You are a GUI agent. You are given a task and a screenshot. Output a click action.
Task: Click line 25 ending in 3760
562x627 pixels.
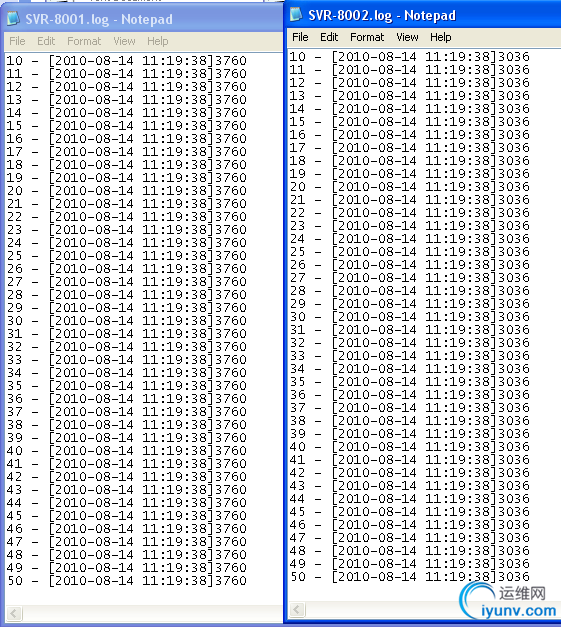click(x=126, y=256)
